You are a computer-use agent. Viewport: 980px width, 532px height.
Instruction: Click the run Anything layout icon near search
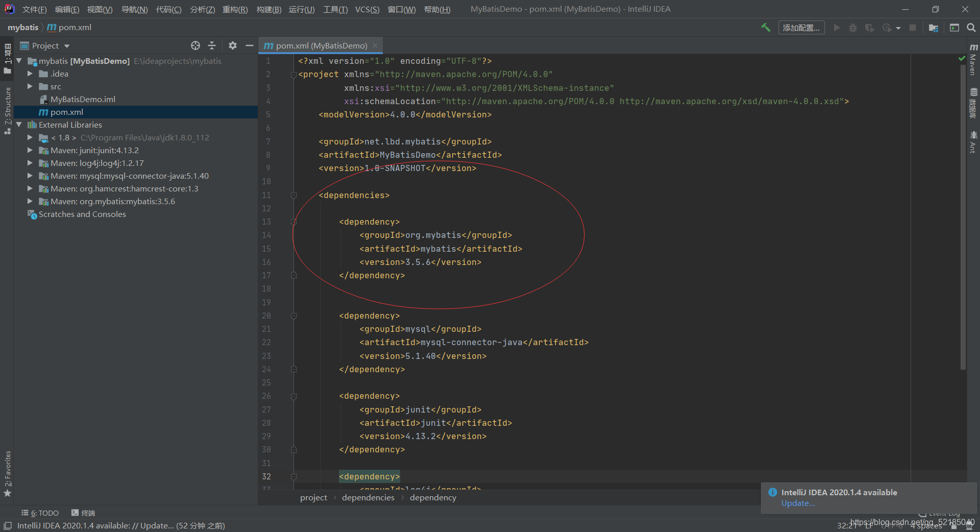pyautogui.click(x=954, y=28)
